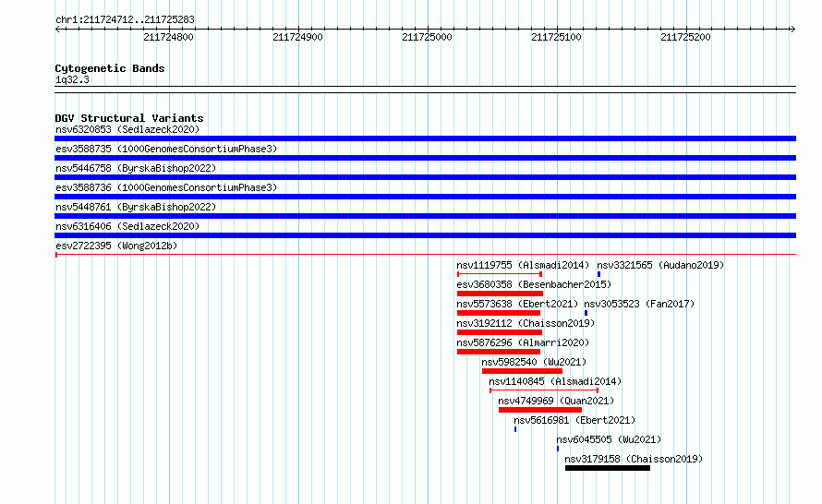Click the Cytogenetic Bands track title
822x504 pixels.
click(x=110, y=68)
